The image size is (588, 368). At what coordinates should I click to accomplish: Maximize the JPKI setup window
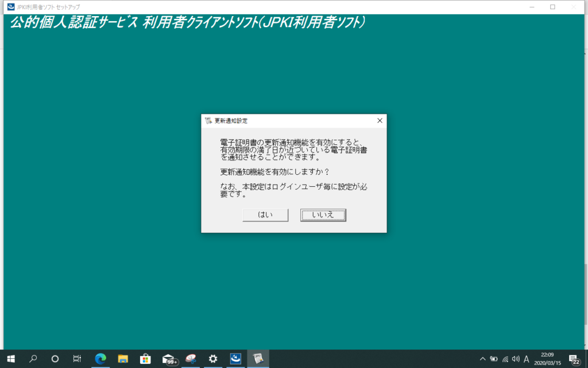pos(552,7)
